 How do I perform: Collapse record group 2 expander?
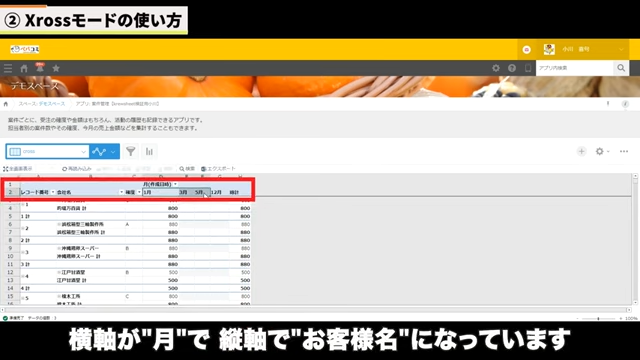pos(23,228)
